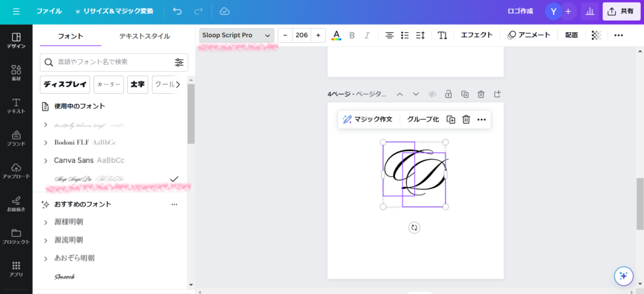Expand the first script font row

pos(45,125)
